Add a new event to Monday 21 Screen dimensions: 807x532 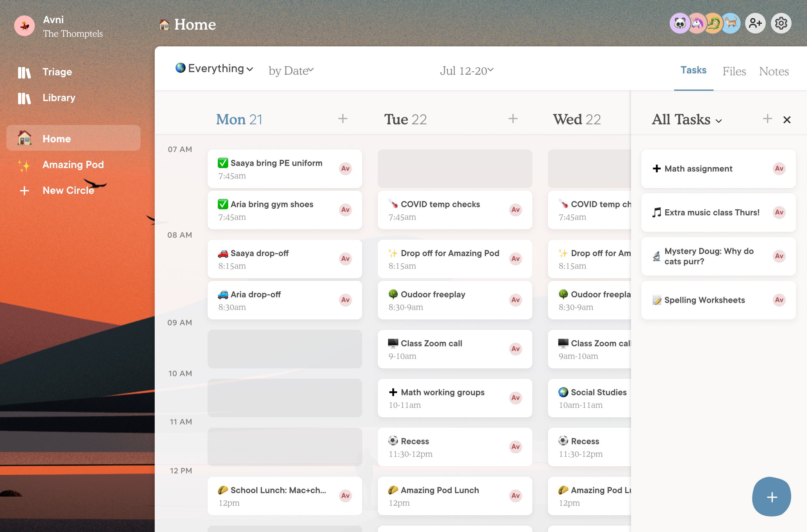pyautogui.click(x=343, y=119)
